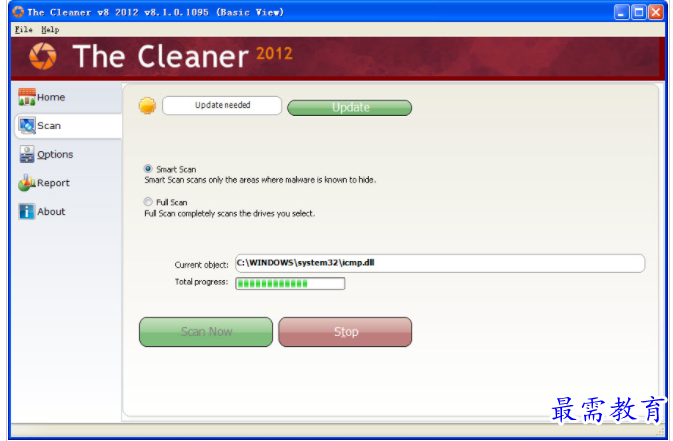Stop the running scan

[345, 332]
